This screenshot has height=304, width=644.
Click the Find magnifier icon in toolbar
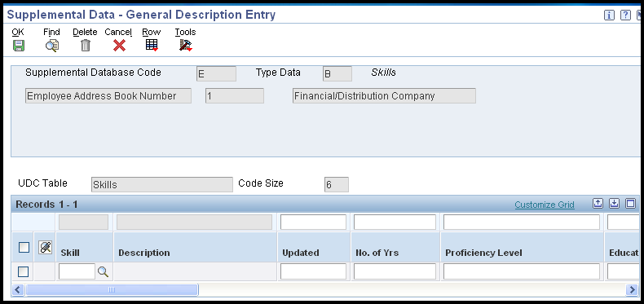pos(51,45)
